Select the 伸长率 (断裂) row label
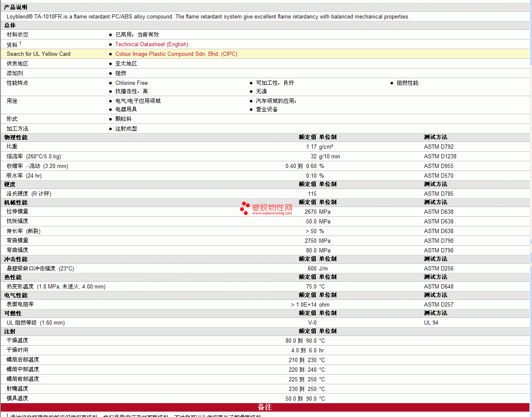This screenshot has height=417, width=532. click(24, 231)
